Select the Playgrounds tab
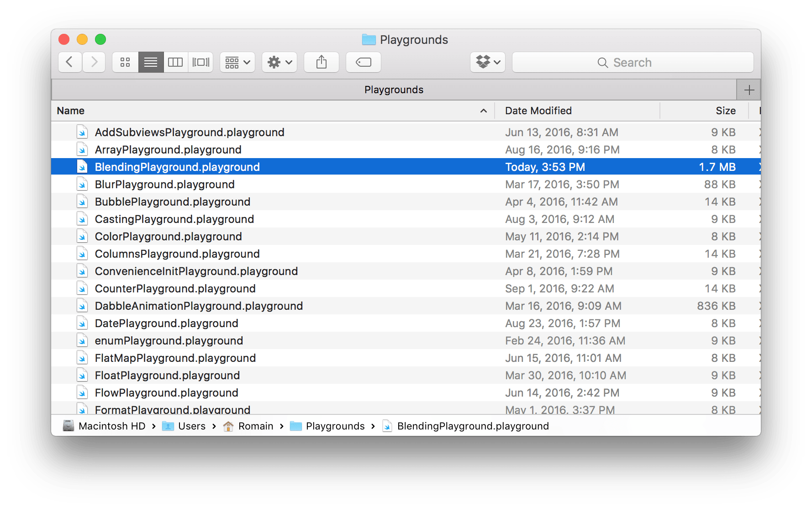The width and height of the screenshot is (812, 509). pos(394,89)
